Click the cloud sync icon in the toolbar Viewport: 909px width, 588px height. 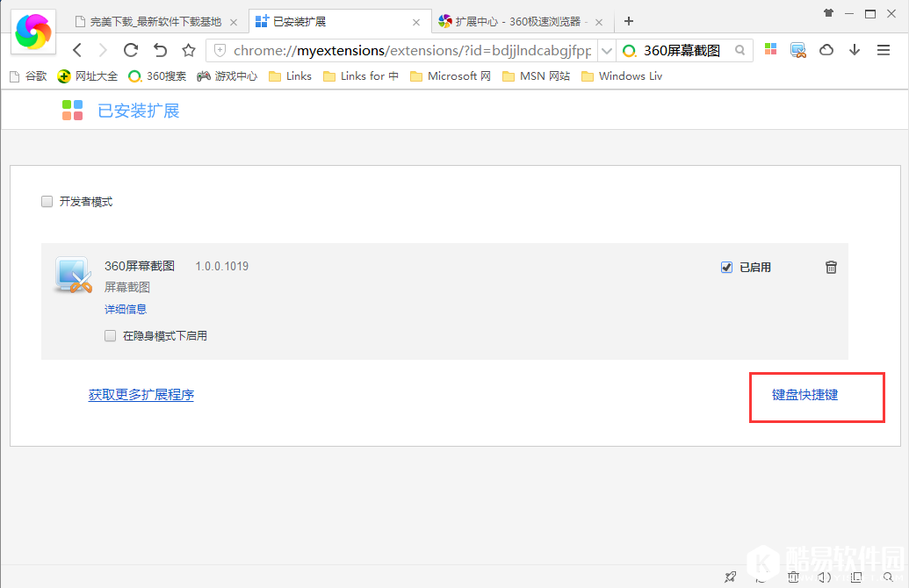tap(826, 50)
